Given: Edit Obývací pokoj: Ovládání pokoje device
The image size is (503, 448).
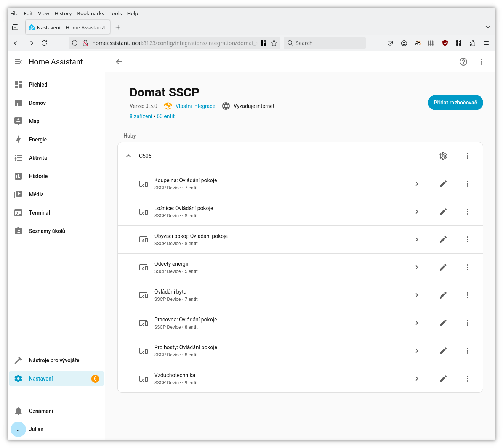Looking at the screenshot, I should click(443, 239).
